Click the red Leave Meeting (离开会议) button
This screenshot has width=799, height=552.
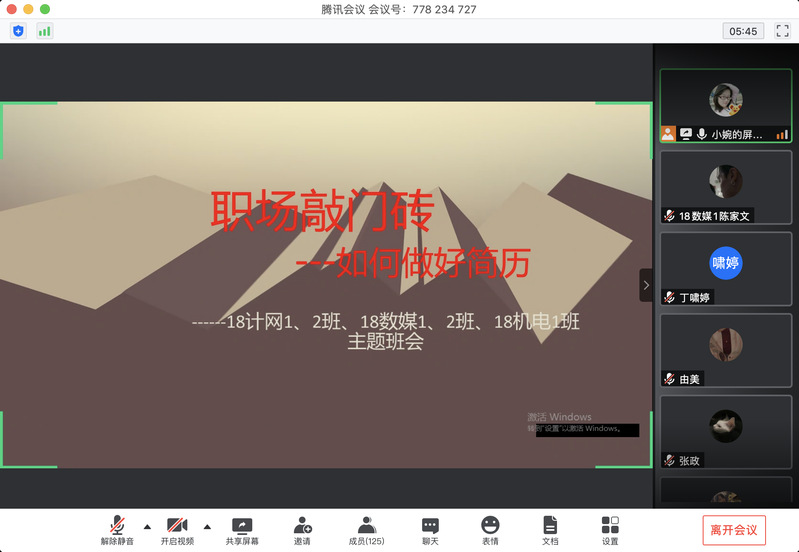point(734,530)
